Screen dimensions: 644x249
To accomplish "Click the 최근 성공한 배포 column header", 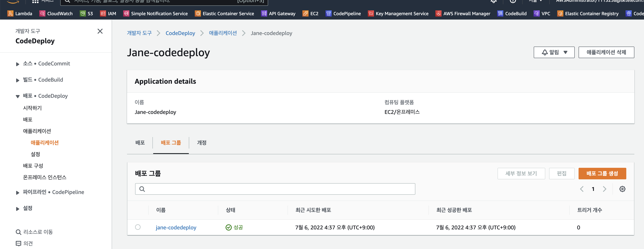I will click(x=454, y=210).
